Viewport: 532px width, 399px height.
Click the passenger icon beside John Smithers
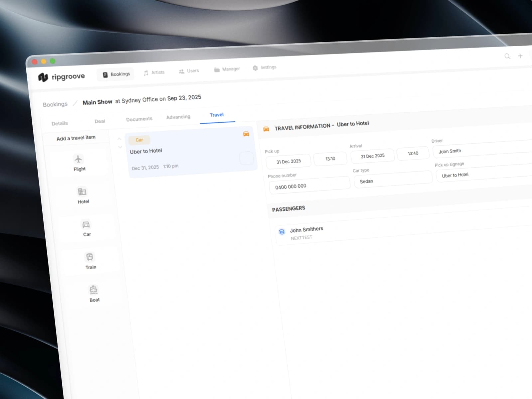(x=282, y=232)
